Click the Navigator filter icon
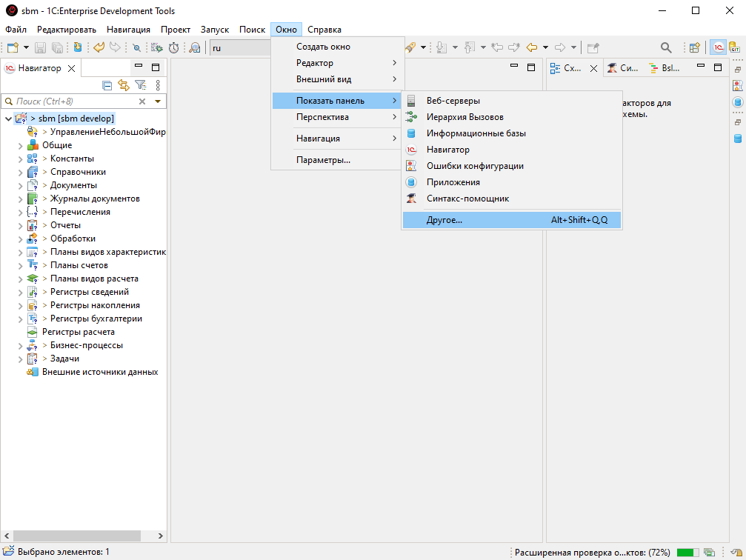The width and height of the screenshot is (746, 560). (x=140, y=85)
